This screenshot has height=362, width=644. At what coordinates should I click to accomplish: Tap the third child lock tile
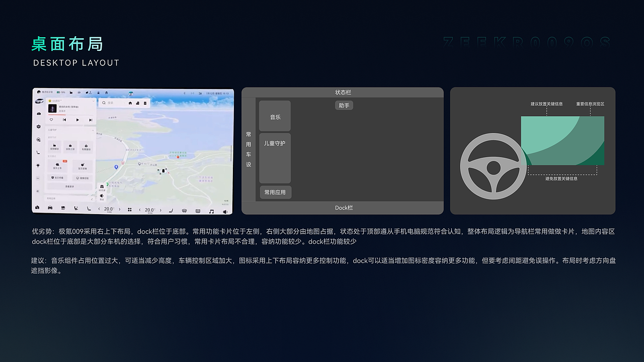tap(86, 147)
